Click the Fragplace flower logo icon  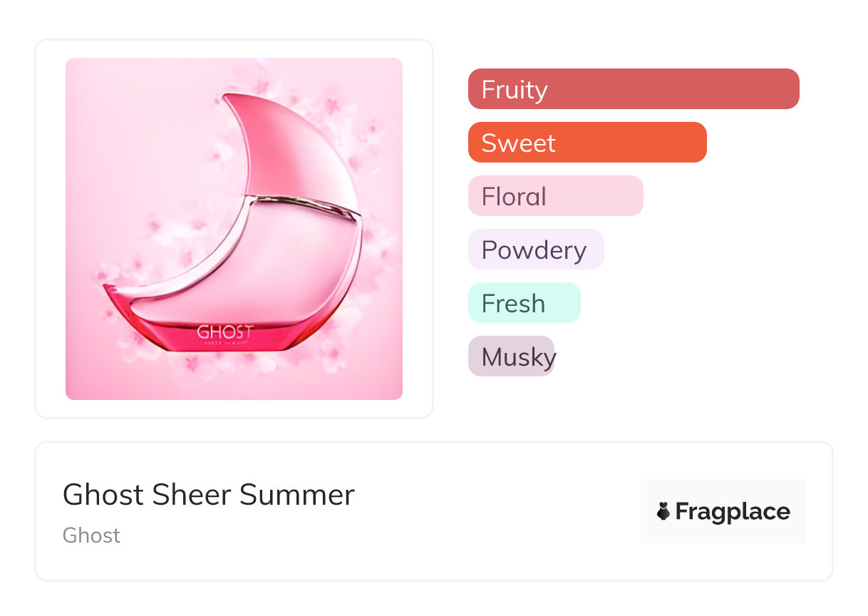[x=663, y=511]
